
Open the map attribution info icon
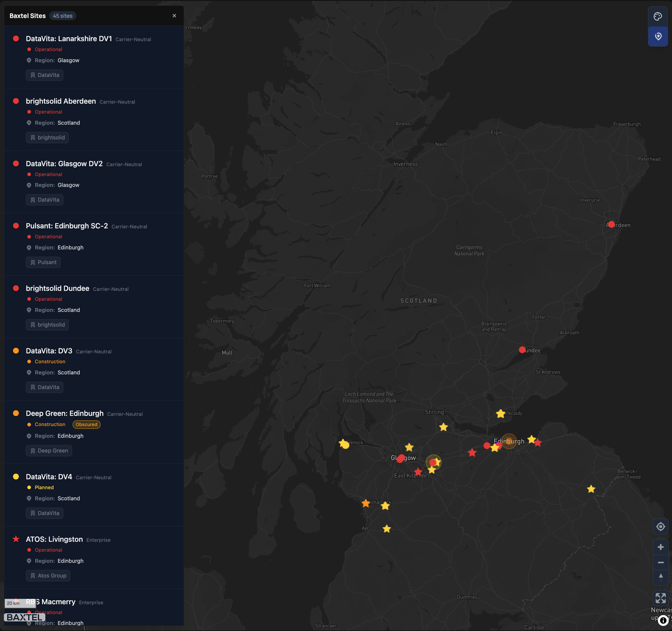[x=663, y=620]
